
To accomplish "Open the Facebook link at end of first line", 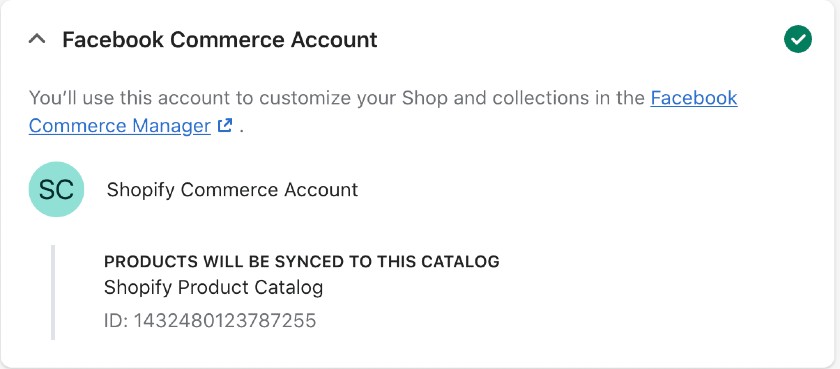I will coord(694,98).
